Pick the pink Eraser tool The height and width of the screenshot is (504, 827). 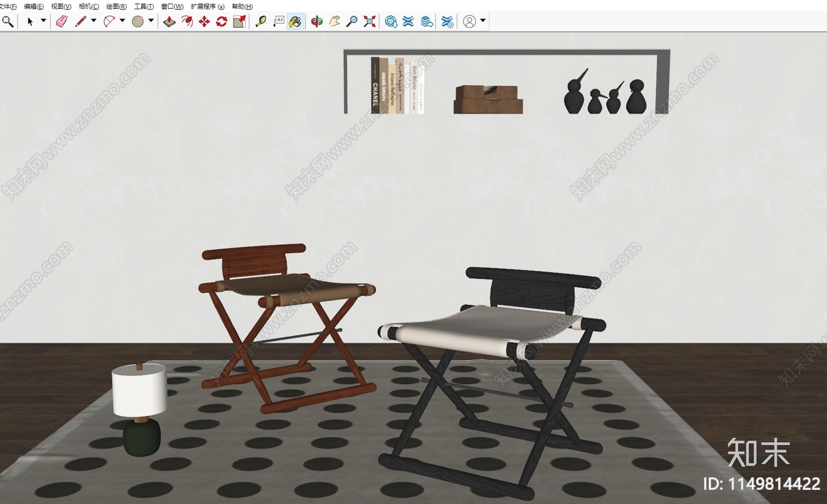62,22
